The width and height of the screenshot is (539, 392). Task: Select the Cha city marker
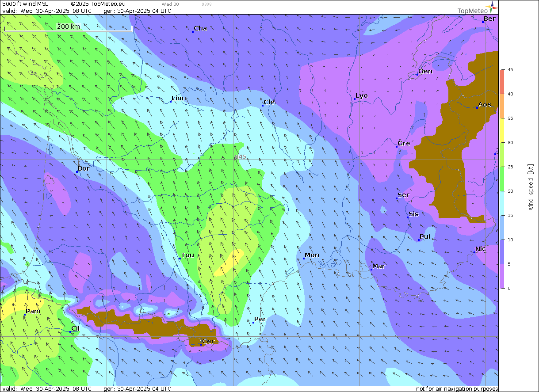[193, 32]
